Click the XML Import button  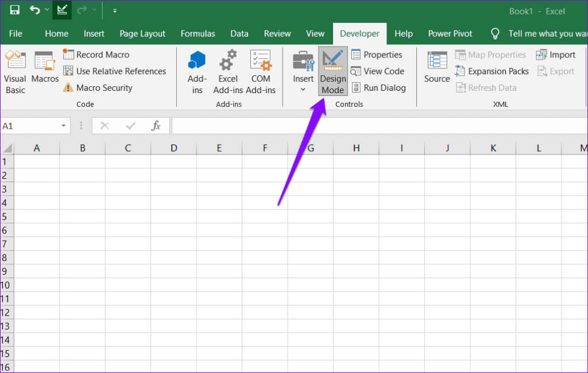tap(556, 55)
